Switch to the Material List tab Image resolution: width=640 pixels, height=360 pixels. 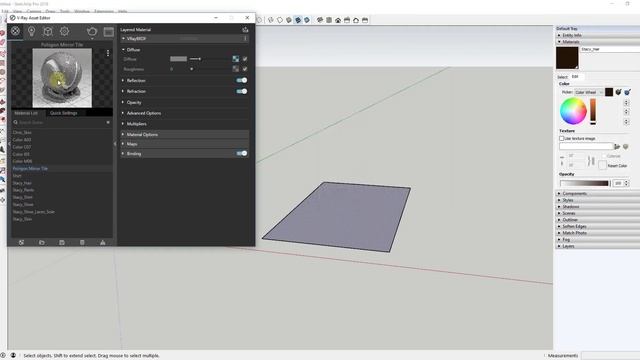(x=26, y=113)
